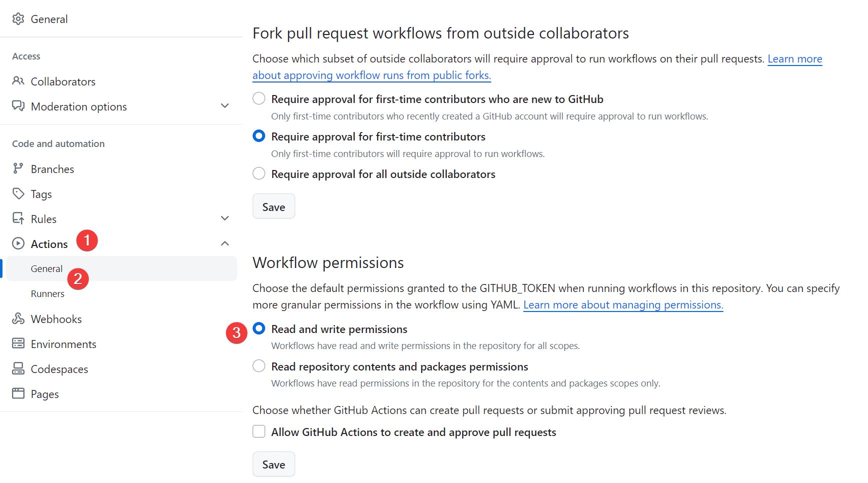The height and width of the screenshot is (483, 868).
Task: Expand the Moderation options chevron
Action: (x=225, y=106)
